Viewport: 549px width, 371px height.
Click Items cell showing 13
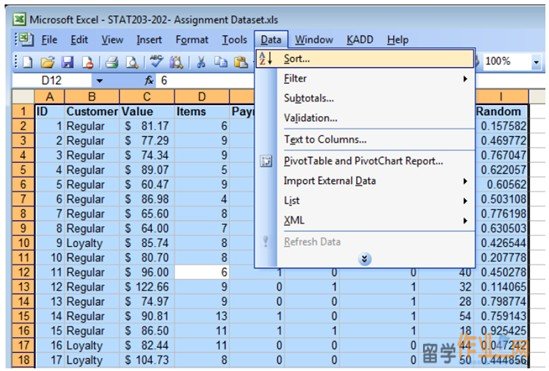(202, 316)
